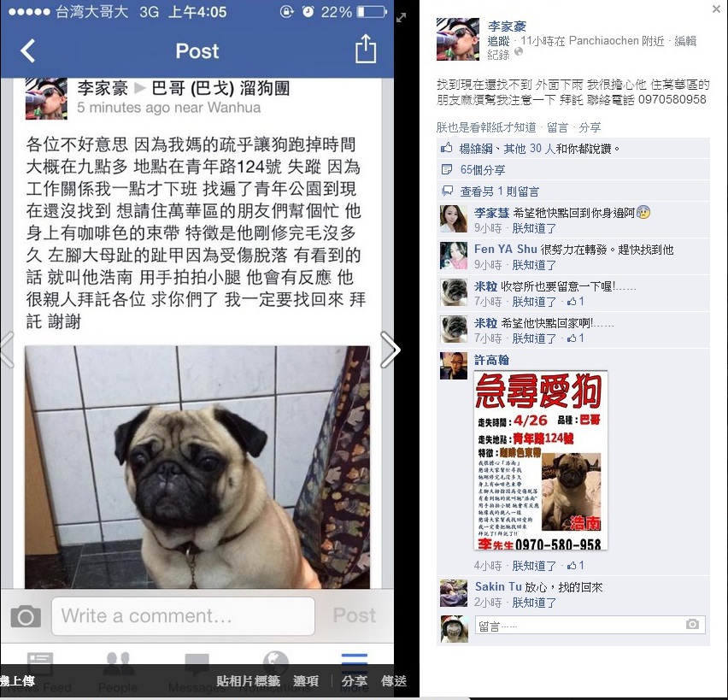Click the camera icon in 留言 box

coord(692,624)
